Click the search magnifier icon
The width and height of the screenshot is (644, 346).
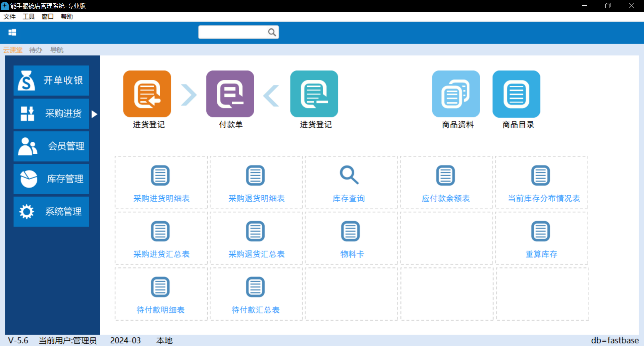(x=272, y=32)
